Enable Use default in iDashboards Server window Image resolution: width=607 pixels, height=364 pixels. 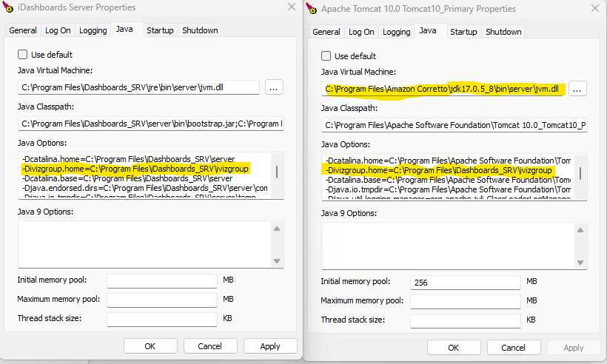[22, 55]
